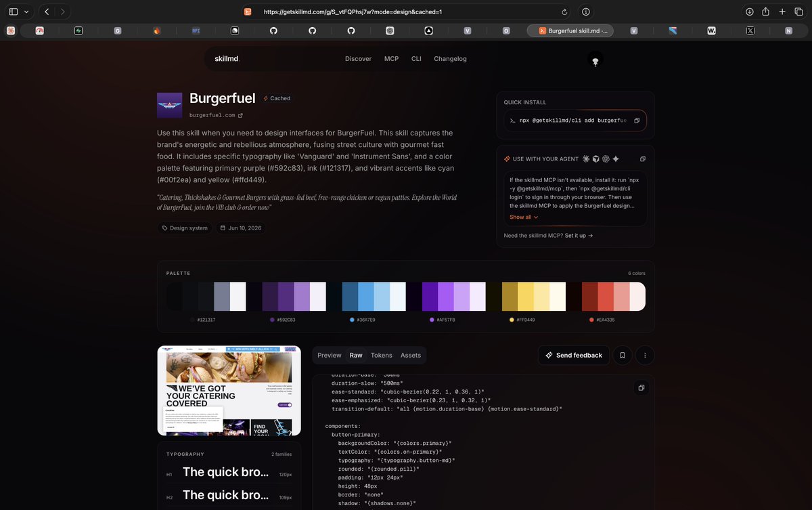Click the Safari share icon
This screenshot has height=510, width=812.
point(766,12)
